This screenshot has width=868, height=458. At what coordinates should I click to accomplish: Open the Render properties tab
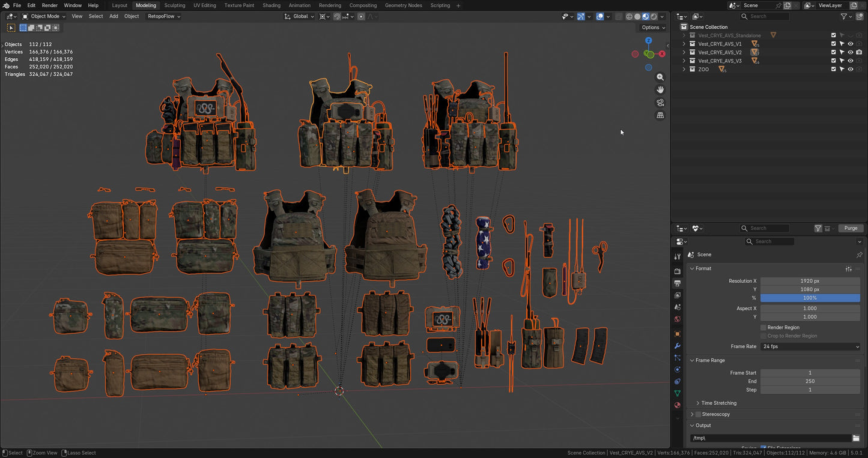[678, 271]
